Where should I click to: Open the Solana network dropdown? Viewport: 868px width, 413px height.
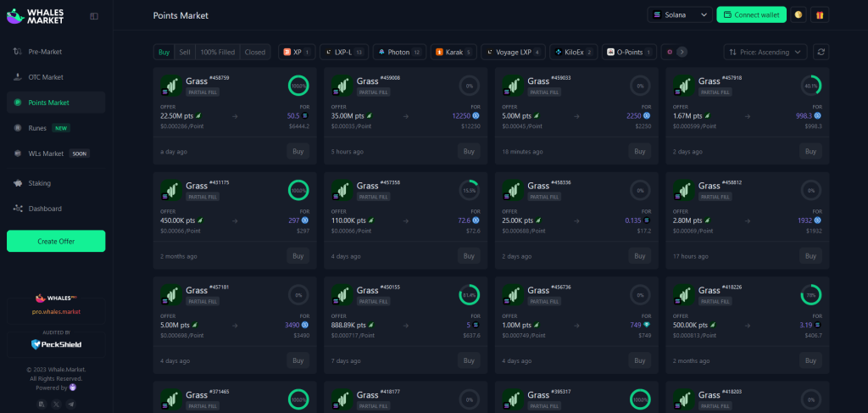[x=680, y=15]
